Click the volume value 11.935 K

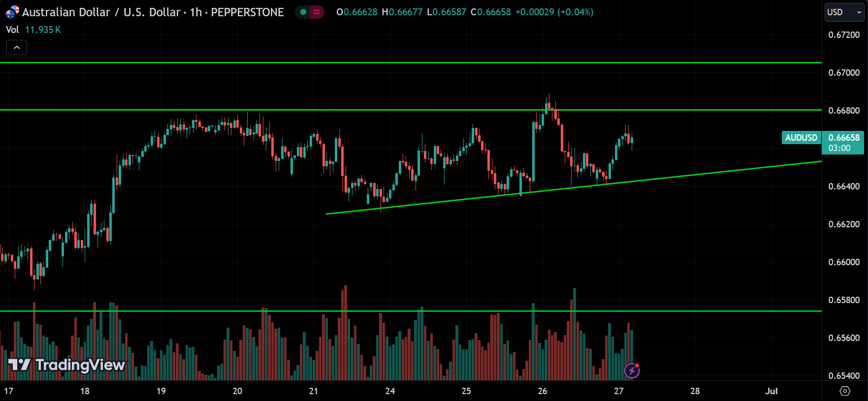[x=43, y=30]
